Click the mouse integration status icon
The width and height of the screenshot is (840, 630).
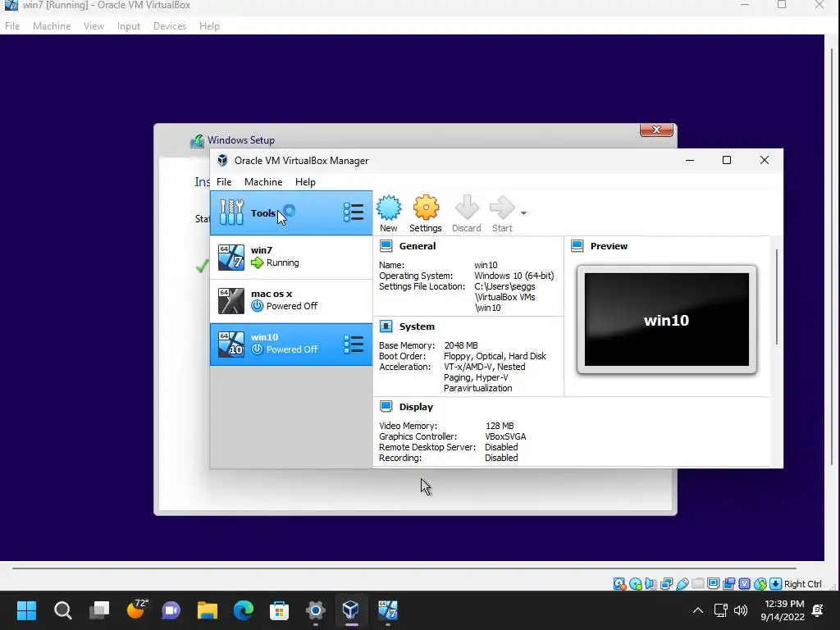tap(760, 584)
